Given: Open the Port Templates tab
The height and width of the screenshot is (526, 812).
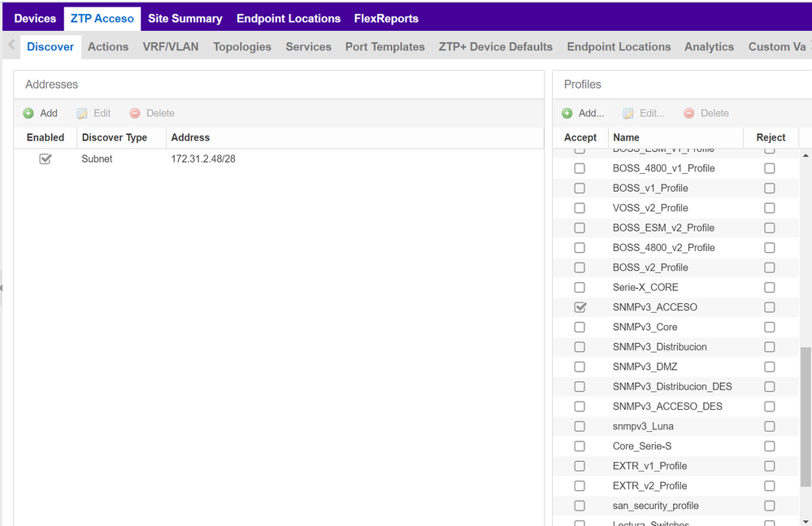Looking at the screenshot, I should [384, 47].
